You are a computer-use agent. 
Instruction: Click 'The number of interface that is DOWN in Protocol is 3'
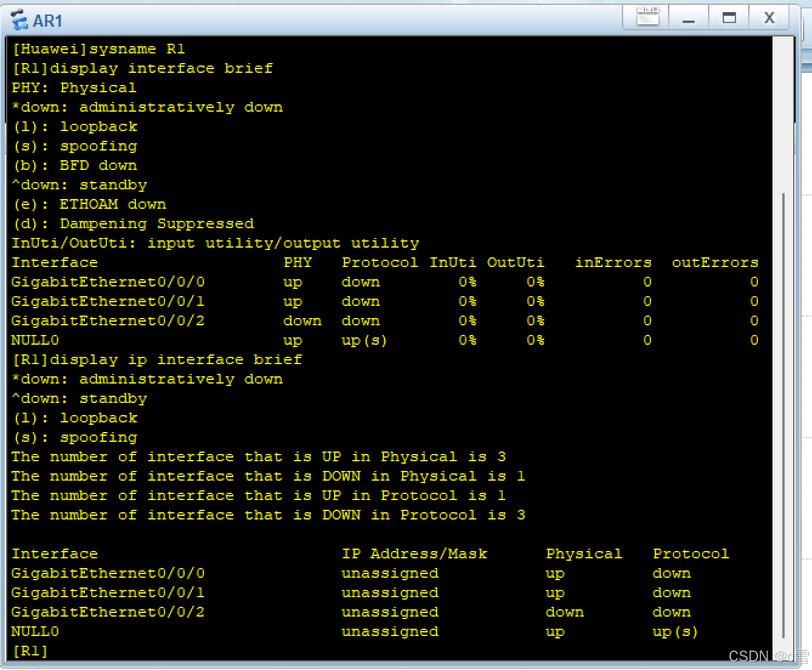pos(268,515)
